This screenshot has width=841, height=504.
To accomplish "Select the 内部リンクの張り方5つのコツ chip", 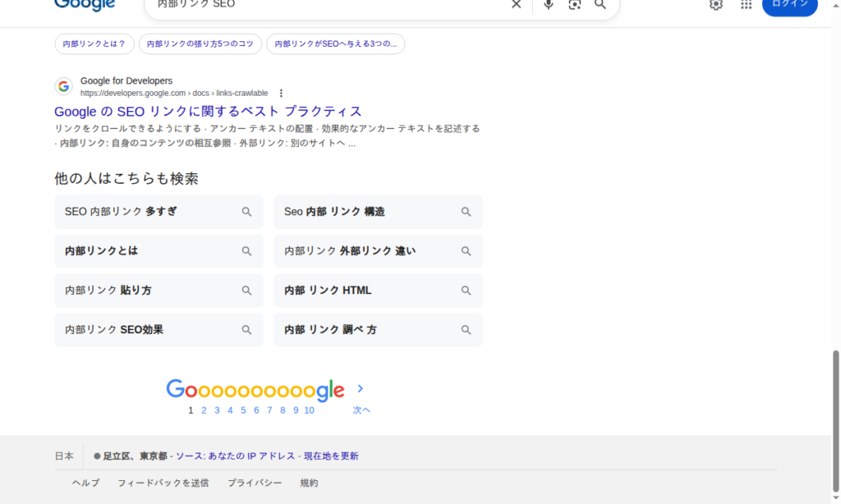I will pos(200,44).
